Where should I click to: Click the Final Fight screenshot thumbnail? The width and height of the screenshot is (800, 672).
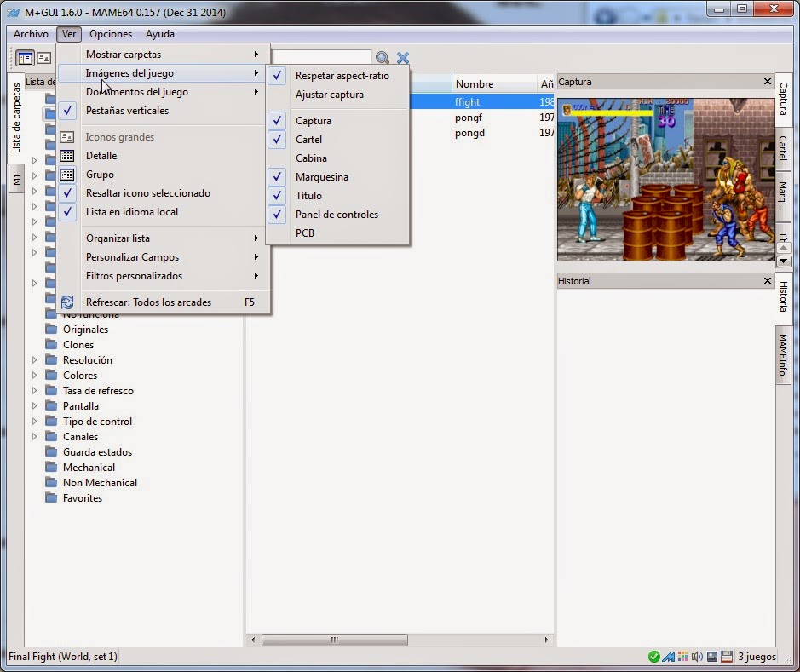pyautogui.click(x=666, y=180)
